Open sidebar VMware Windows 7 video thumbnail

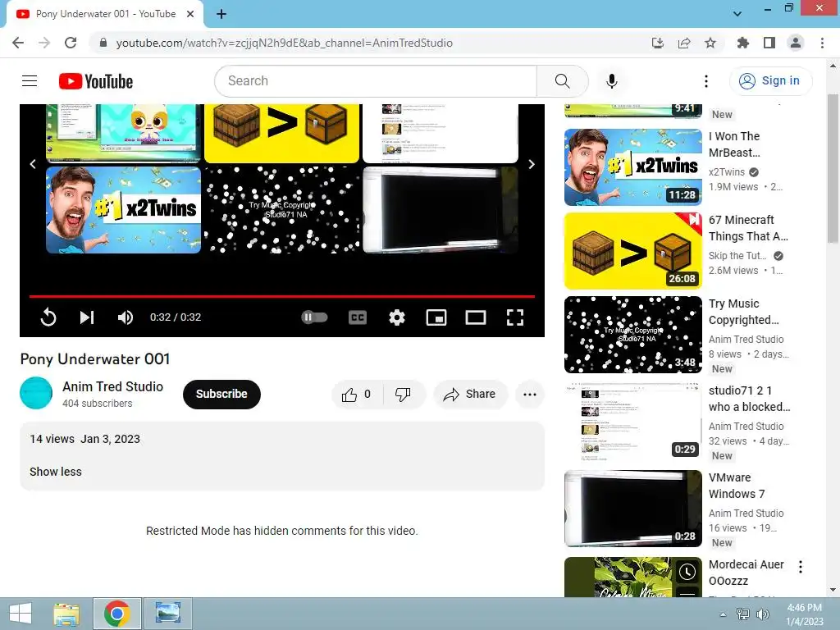point(632,509)
